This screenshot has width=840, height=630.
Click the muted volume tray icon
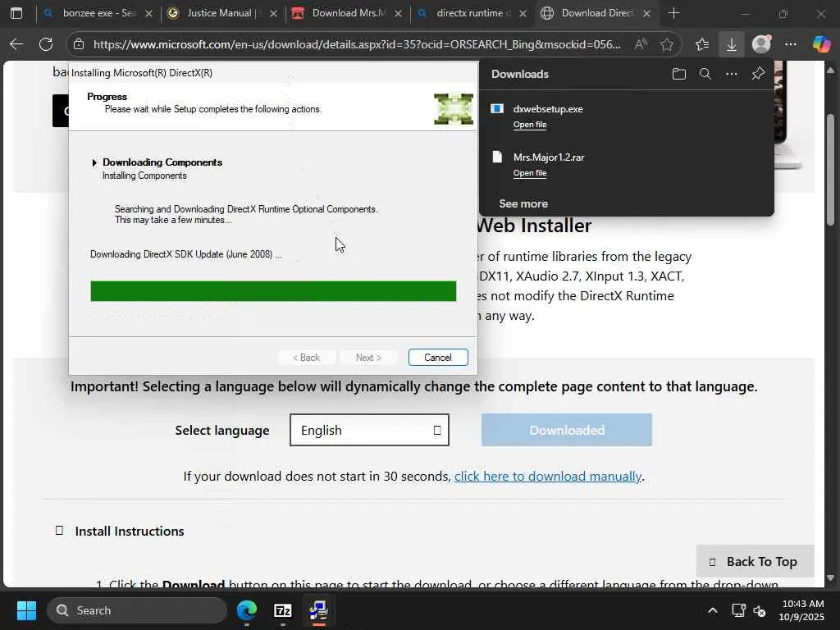click(x=760, y=610)
